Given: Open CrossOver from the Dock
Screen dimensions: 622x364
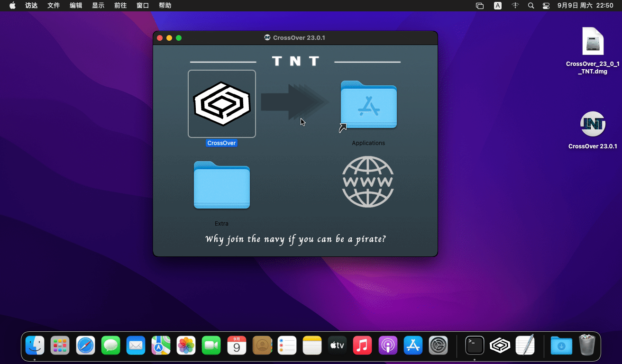Looking at the screenshot, I should pyautogui.click(x=500, y=346).
